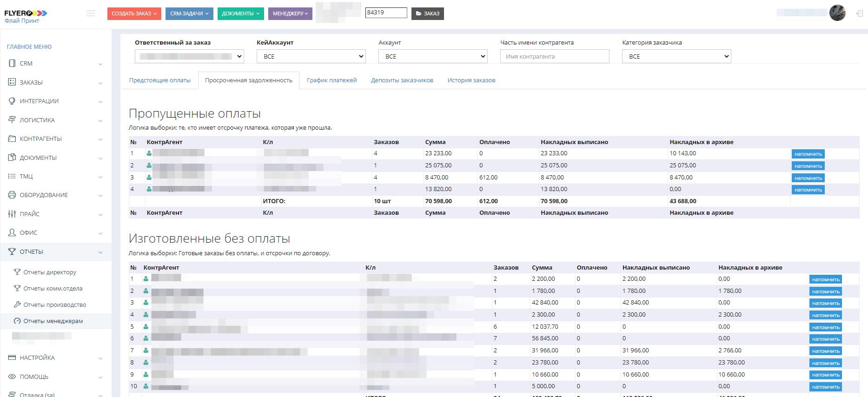Open Отчеты директору submenu item
The height and width of the screenshot is (397, 868).
click(50, 272)
